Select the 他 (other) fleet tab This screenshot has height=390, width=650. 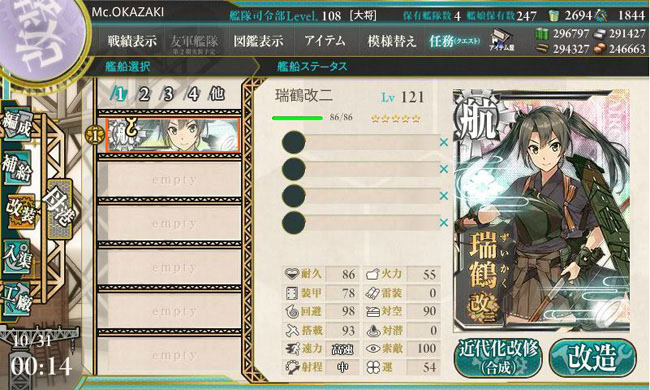click(217, 94)
